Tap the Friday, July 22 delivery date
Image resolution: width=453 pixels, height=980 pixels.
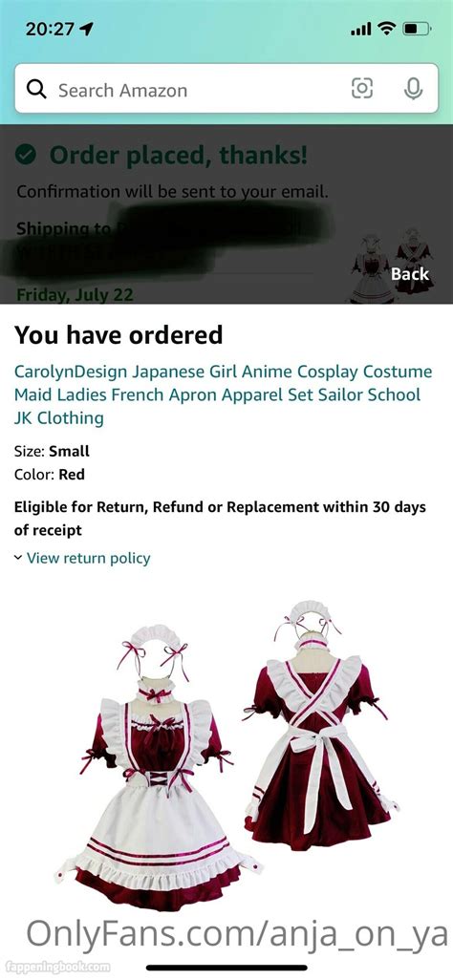(75, 294)
